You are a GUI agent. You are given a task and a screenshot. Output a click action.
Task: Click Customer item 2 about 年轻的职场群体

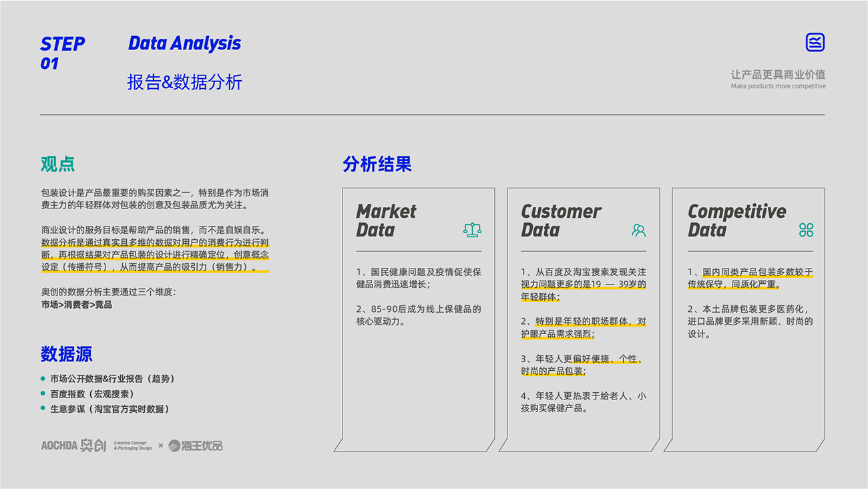[x=584, y=328]
